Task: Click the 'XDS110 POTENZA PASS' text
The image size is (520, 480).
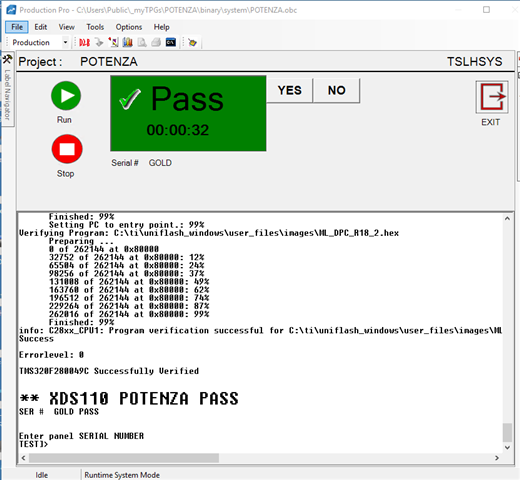Action: coord(144,398)
